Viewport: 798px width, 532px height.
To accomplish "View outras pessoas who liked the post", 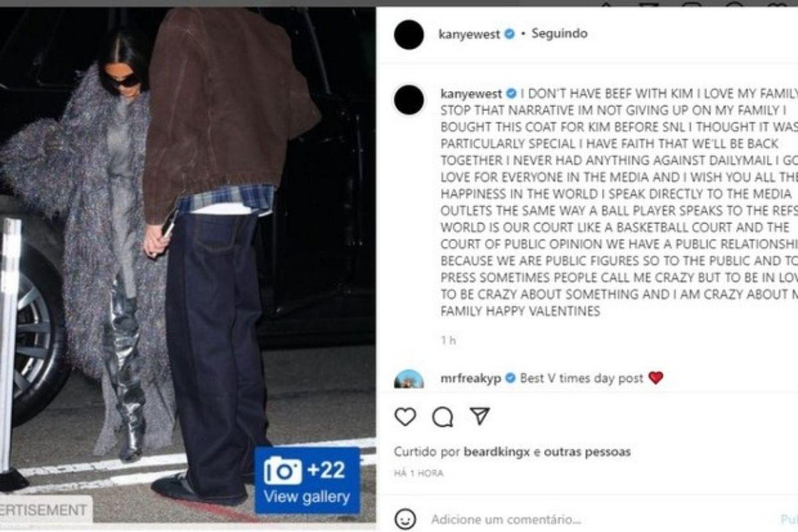I will point(587,452).
